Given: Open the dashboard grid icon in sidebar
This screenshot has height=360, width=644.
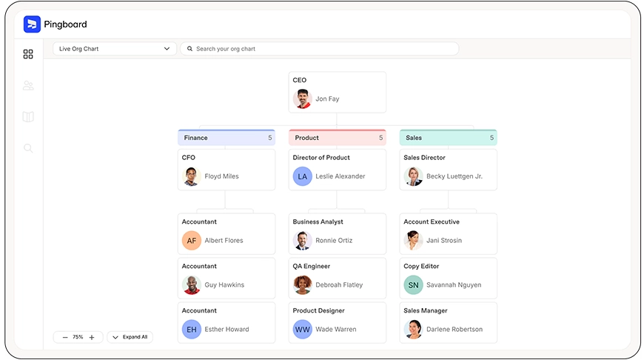Looking at the screenshot, I should (x=28, y=54).
